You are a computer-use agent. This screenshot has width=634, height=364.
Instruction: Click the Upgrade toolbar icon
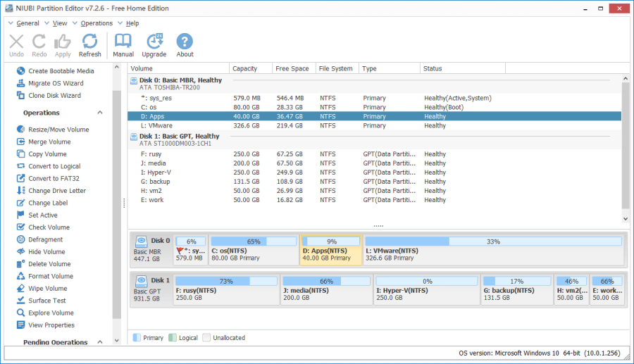point(154,46)
